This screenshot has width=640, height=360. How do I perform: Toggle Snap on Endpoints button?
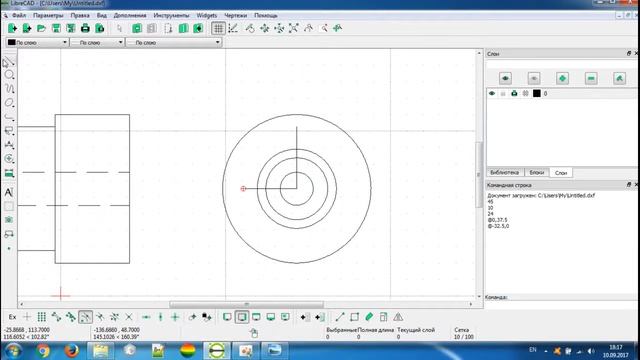56,317
